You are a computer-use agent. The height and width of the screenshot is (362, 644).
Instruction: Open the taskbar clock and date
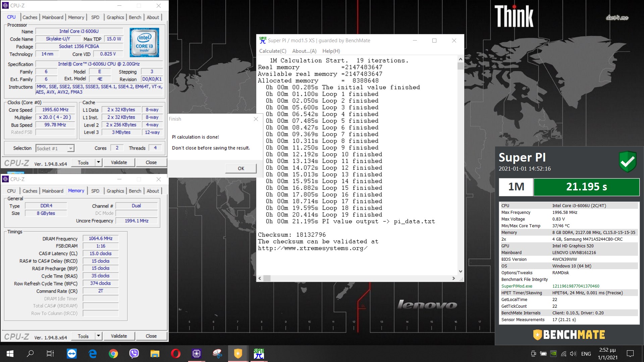pyautogui.click(x=607, y=354)
